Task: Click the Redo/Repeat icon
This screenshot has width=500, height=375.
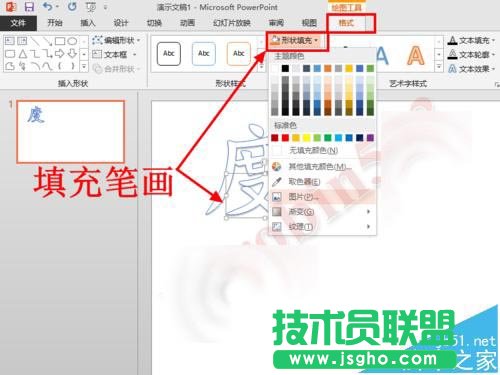Action: pyautogui.click(x=72, y=6)
